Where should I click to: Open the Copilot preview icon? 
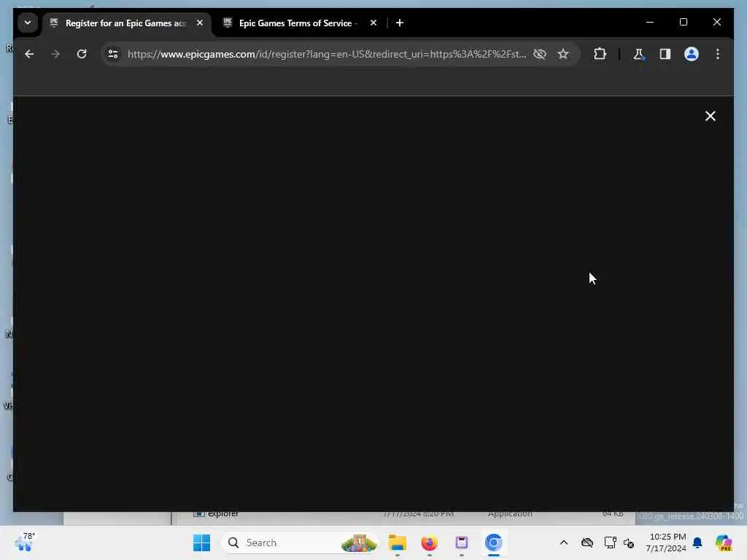pyautogui.click(x=724, y=542)
